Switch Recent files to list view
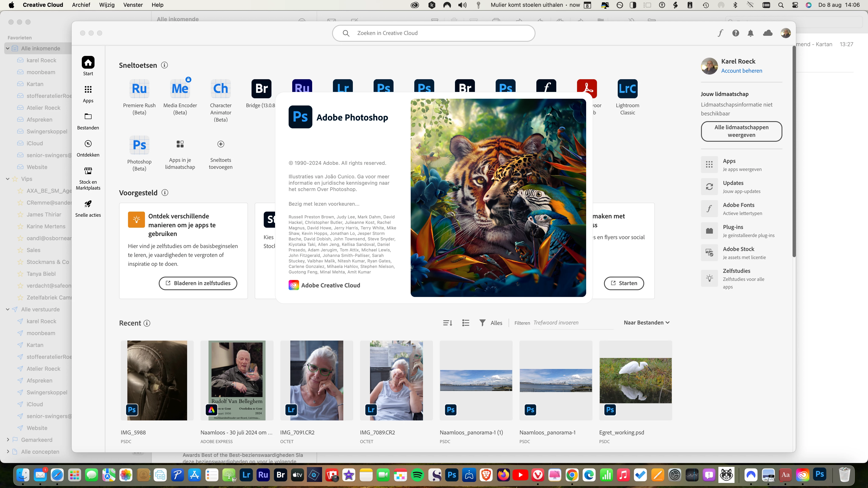This screenshot has height=488, width=868. 466,323
